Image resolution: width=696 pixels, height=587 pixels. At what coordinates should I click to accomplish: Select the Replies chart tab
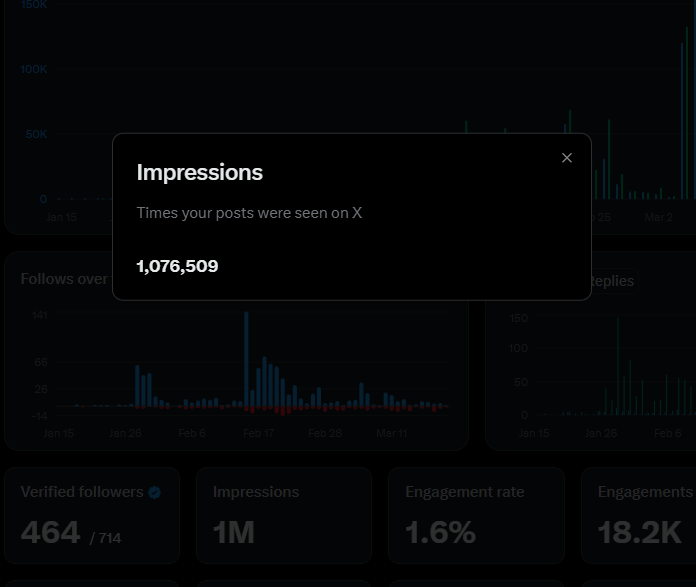613,281
